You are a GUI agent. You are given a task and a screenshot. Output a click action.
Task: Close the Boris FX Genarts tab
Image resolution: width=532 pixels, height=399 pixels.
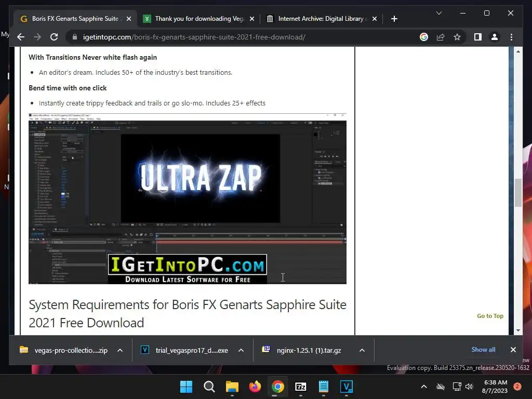pos(129,19)
